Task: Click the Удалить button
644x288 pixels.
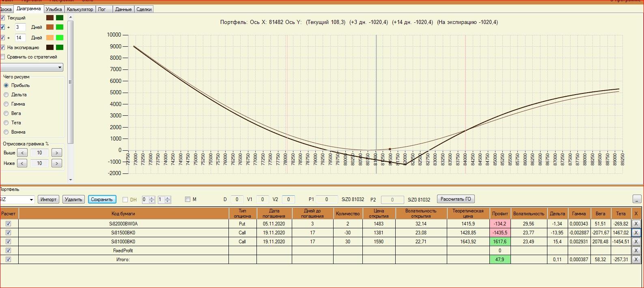Action: (x=73, y=199)
